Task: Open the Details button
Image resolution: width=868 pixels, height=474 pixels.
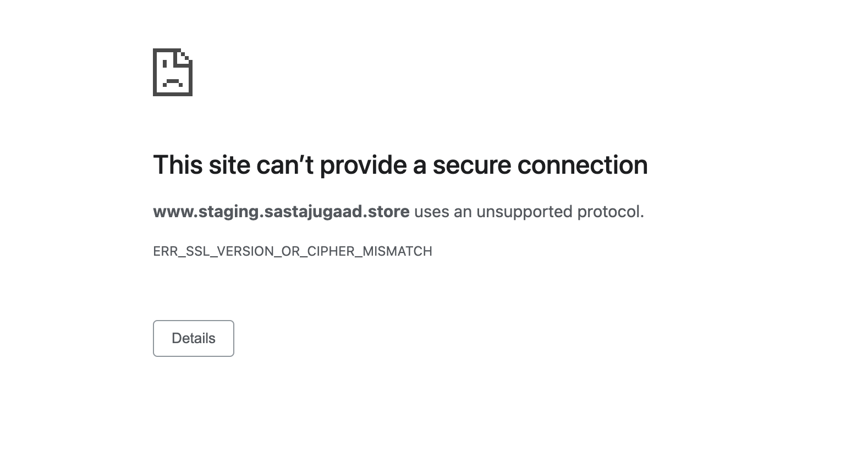Action: [194, 338]
